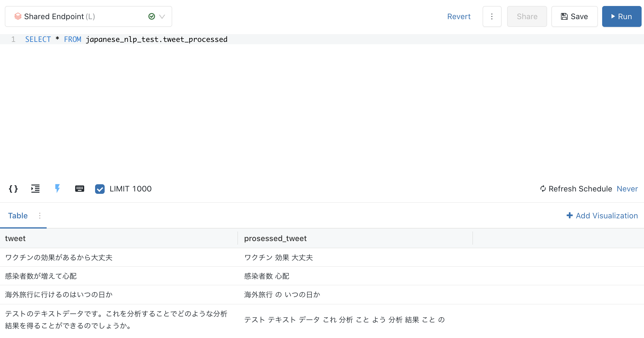Click the endpoint status green check icon

[152, 16]
